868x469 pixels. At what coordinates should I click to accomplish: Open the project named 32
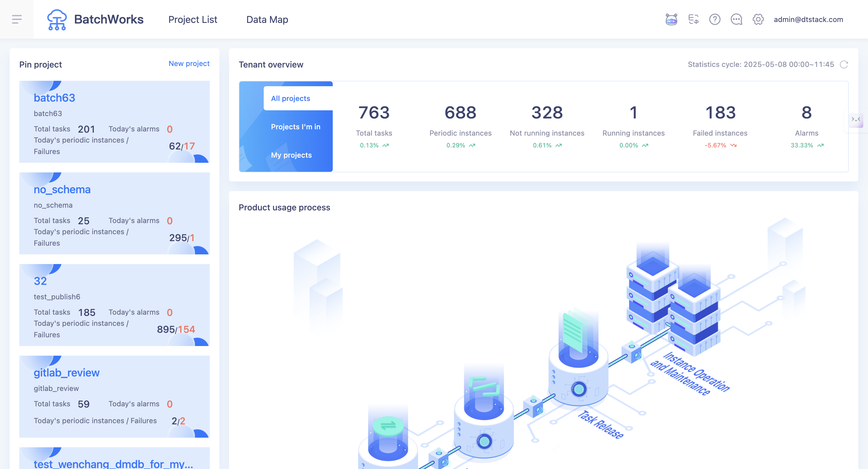[x=40, y=281]
